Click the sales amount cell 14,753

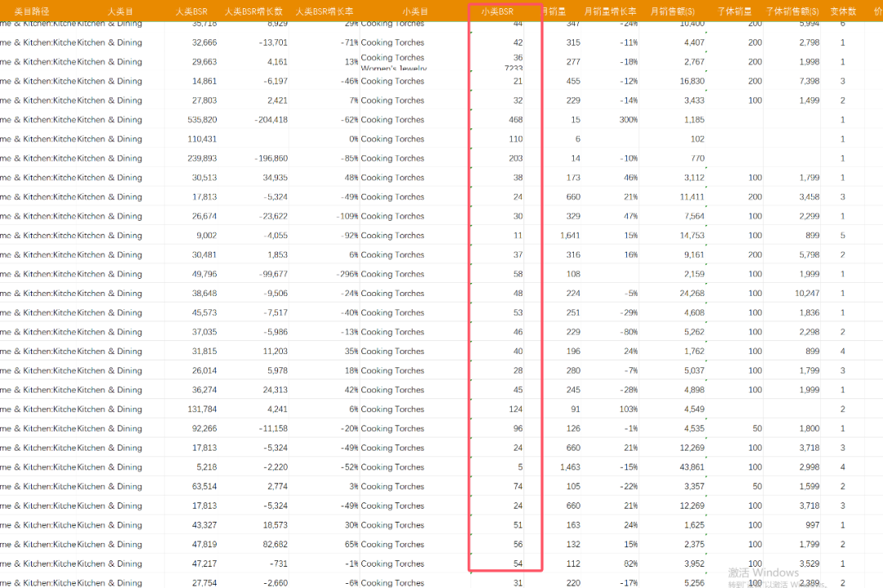(693, 236)
